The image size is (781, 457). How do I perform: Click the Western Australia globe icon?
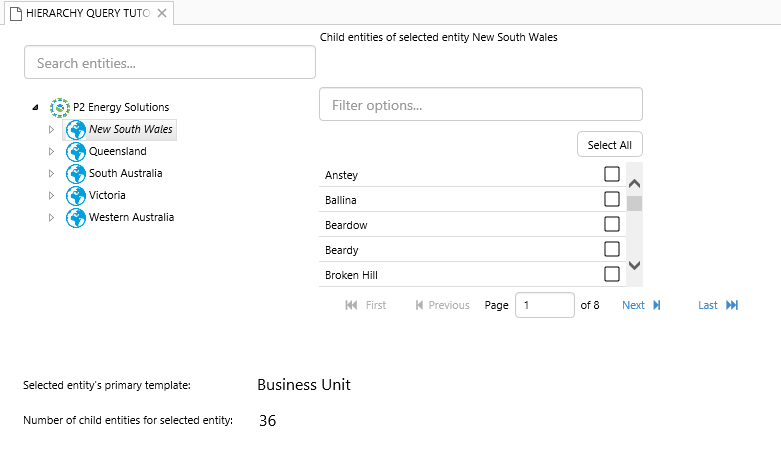[x=76, y=218]
